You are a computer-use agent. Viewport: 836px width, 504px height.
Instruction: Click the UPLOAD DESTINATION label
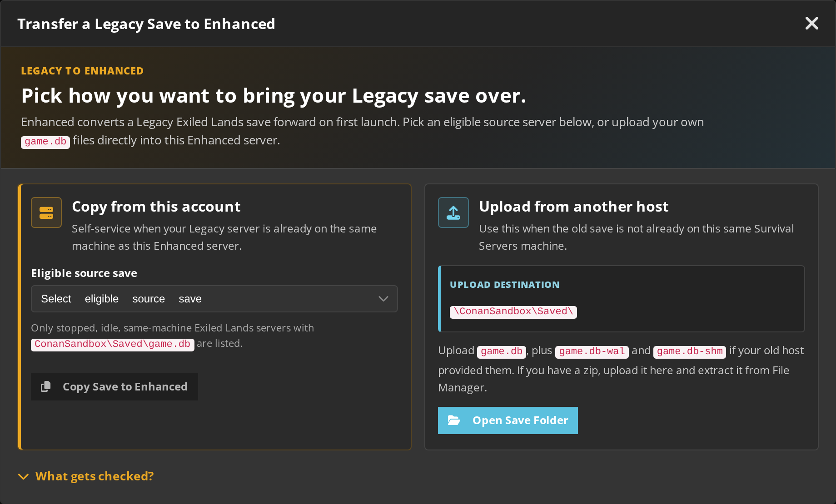[505, 285]
